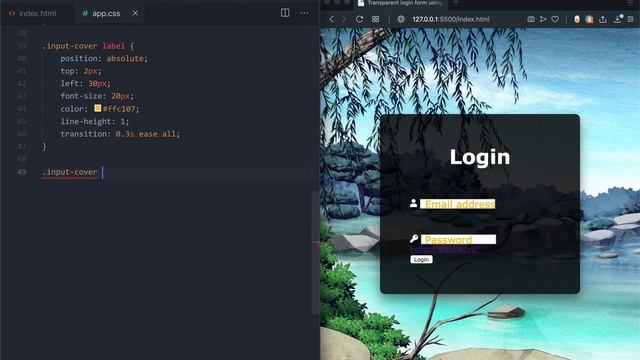Viewport: 640px width, 360px height.
Task: Close the app.css editor tab
Action: (135, 13)
